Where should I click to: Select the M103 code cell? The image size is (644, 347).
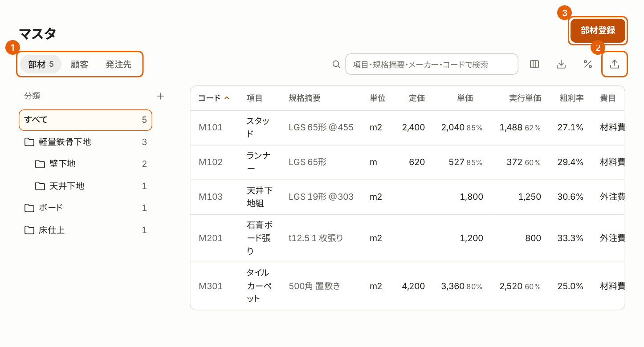pyautogui.click(x=211, y=197)
